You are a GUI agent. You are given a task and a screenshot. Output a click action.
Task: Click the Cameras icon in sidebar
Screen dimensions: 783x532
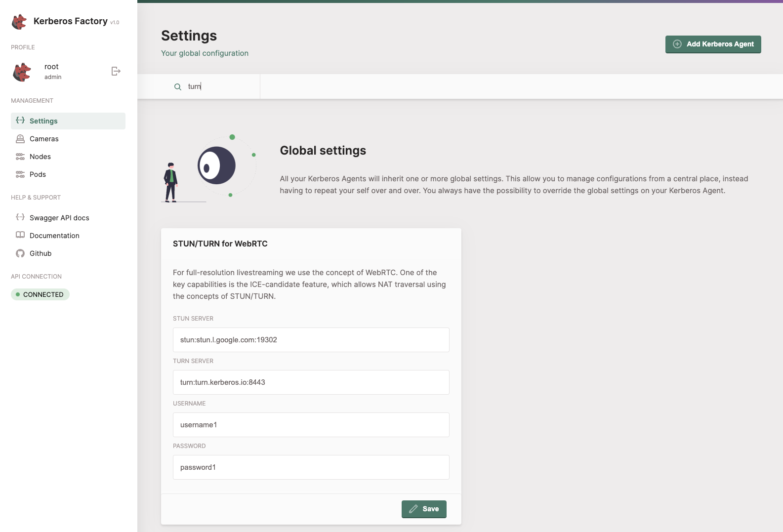[20, 139]
